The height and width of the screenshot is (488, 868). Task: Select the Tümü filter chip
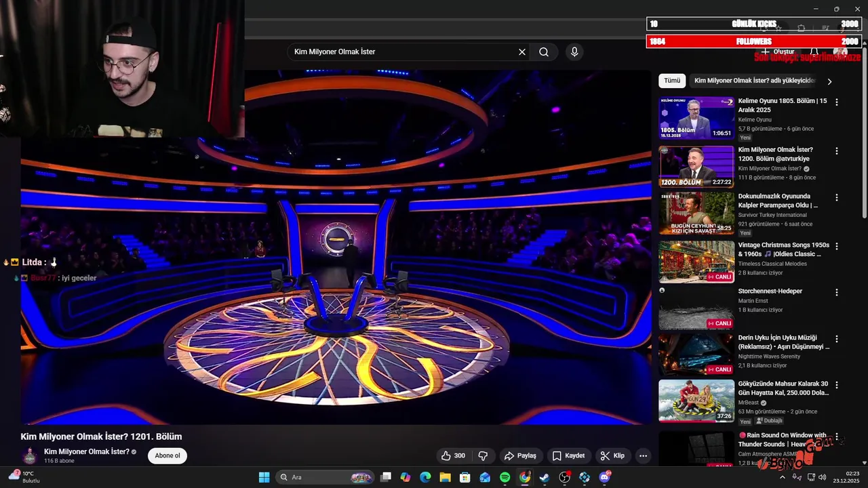click(x=672, y=81)
